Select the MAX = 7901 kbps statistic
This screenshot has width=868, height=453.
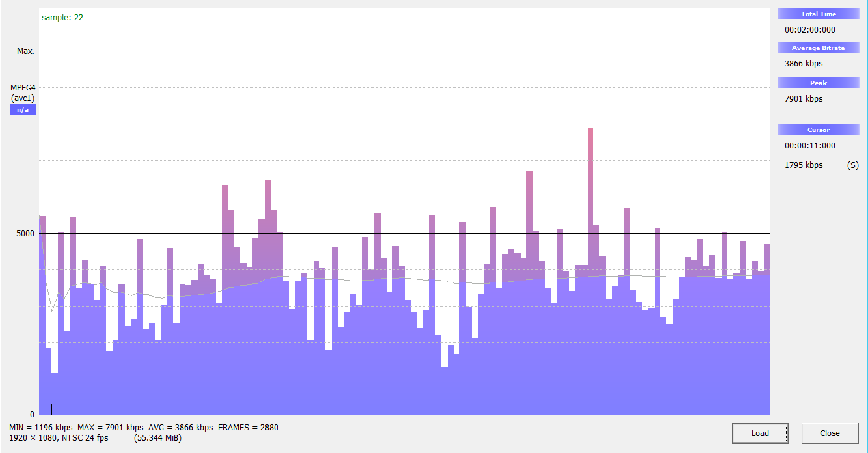(x=111, y=428)
